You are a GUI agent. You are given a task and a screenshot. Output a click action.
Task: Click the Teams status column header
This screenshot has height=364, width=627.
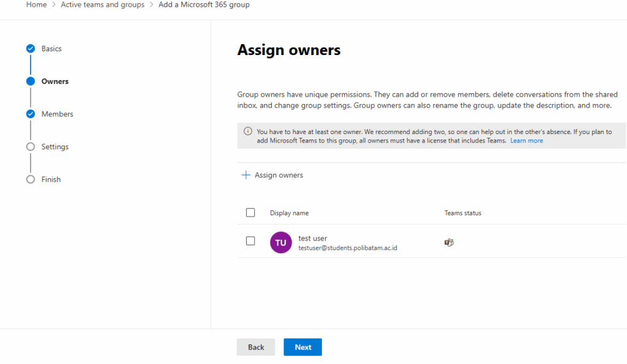click(463, 213)
